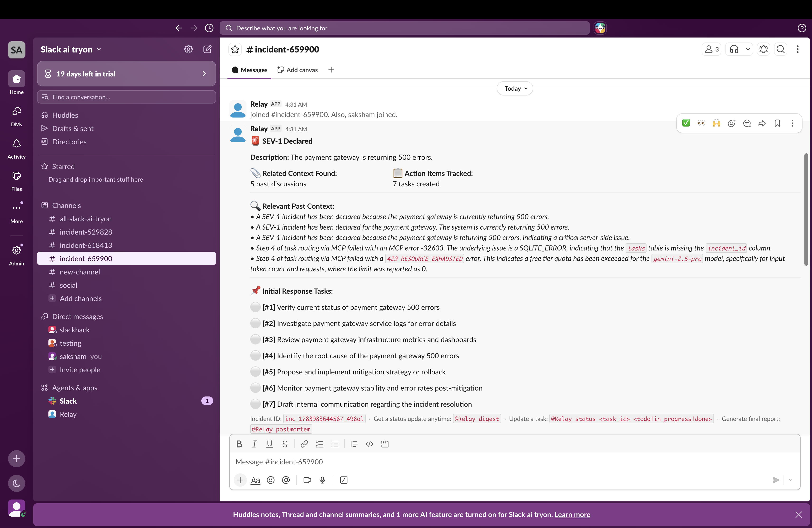Collapse the Starred section
812x528 pixels.
[x=63, y=166]
